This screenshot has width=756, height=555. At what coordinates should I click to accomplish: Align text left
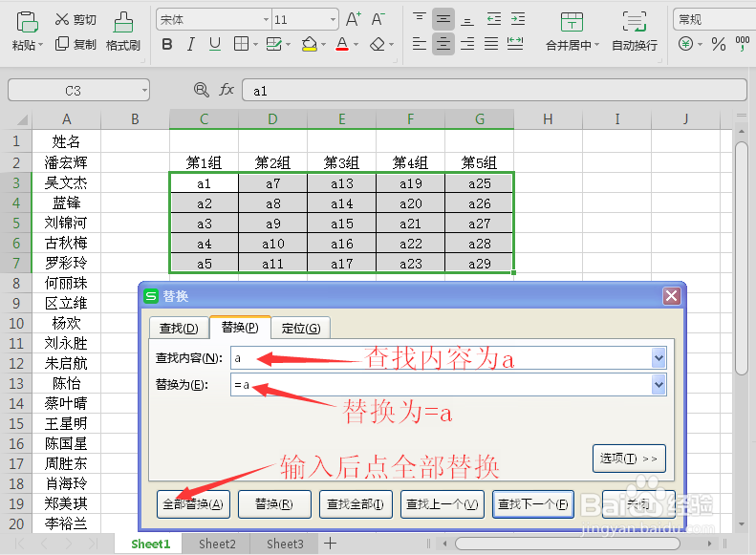coord(420,44)
